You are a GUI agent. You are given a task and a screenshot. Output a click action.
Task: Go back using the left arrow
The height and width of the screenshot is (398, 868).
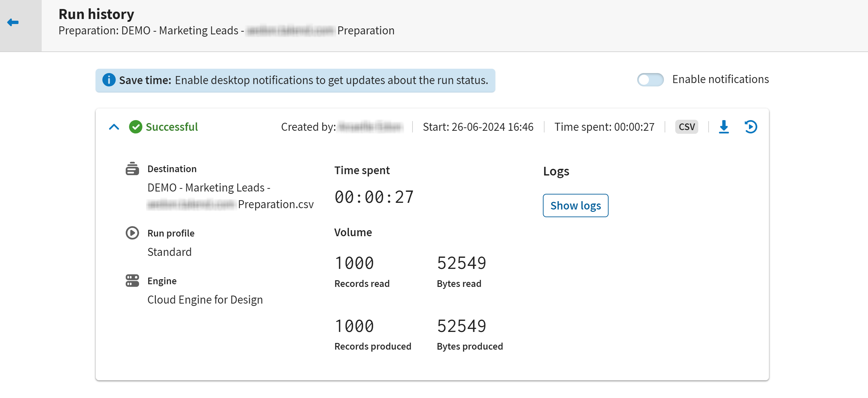(13, 22)
